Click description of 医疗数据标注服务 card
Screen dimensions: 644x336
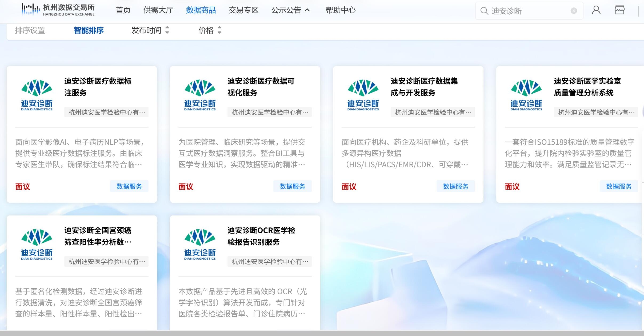[x=80, y=153]
